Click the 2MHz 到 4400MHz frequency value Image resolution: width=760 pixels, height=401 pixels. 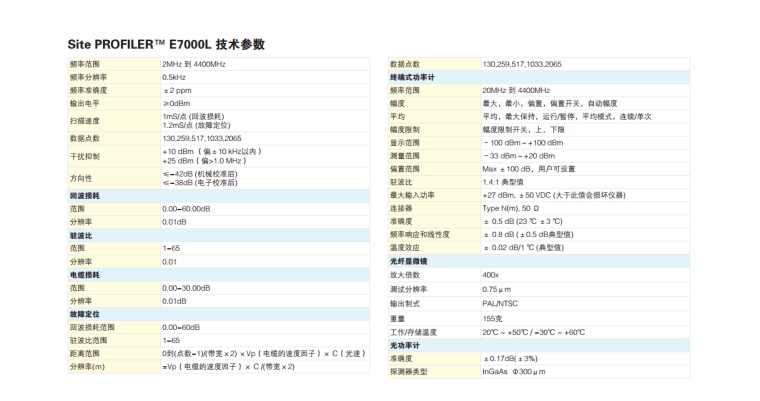pyautogui.click(x=194, y=64)
